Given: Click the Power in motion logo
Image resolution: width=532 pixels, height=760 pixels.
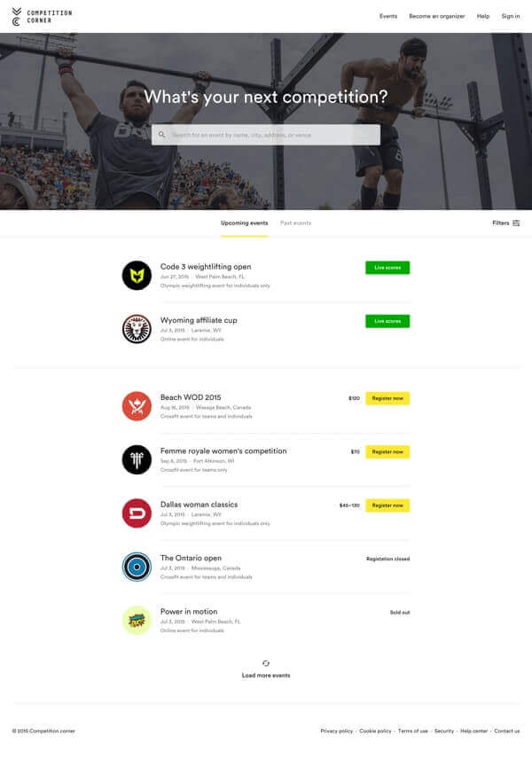Looking at the screenshot, I should click(x=137, y=621).
